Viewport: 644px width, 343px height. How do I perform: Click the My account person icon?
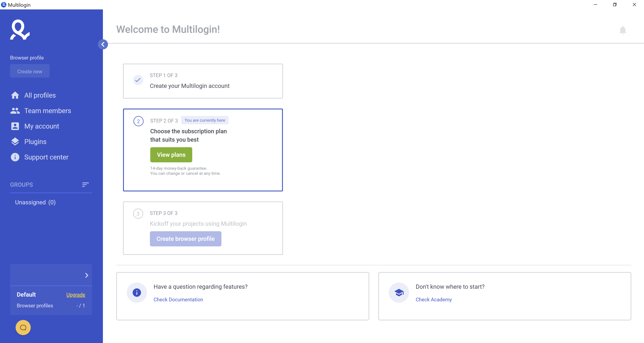pos(15,126)
